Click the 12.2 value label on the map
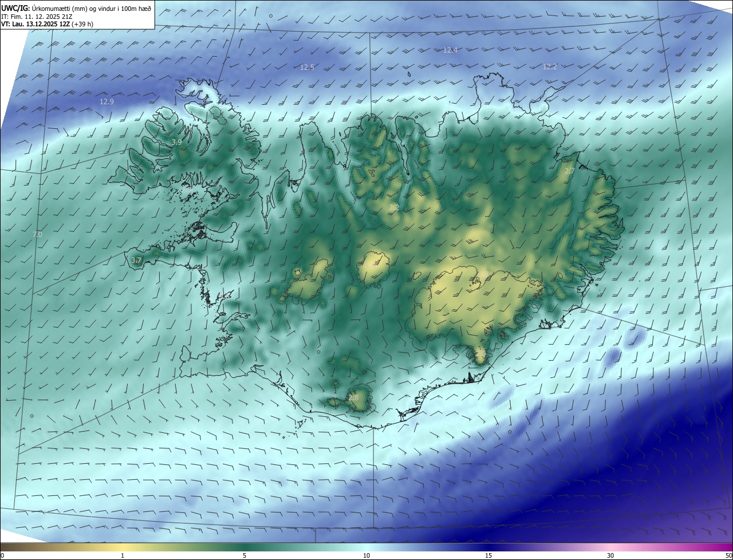Screen dimensions: 733x560 pos(549,66)
